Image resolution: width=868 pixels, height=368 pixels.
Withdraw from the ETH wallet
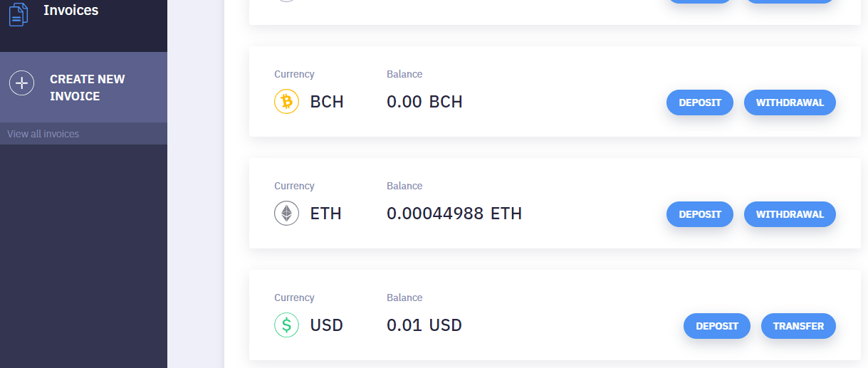click(x=790, y=214)
